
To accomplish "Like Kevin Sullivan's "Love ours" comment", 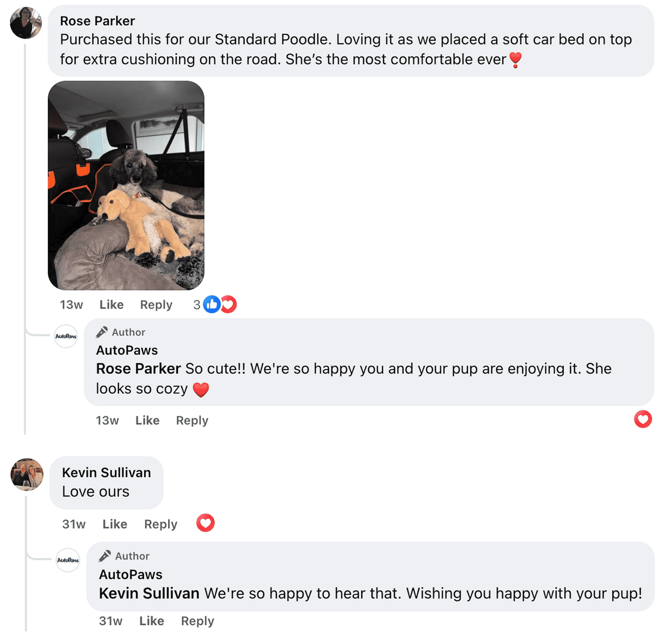I will 115,524.
